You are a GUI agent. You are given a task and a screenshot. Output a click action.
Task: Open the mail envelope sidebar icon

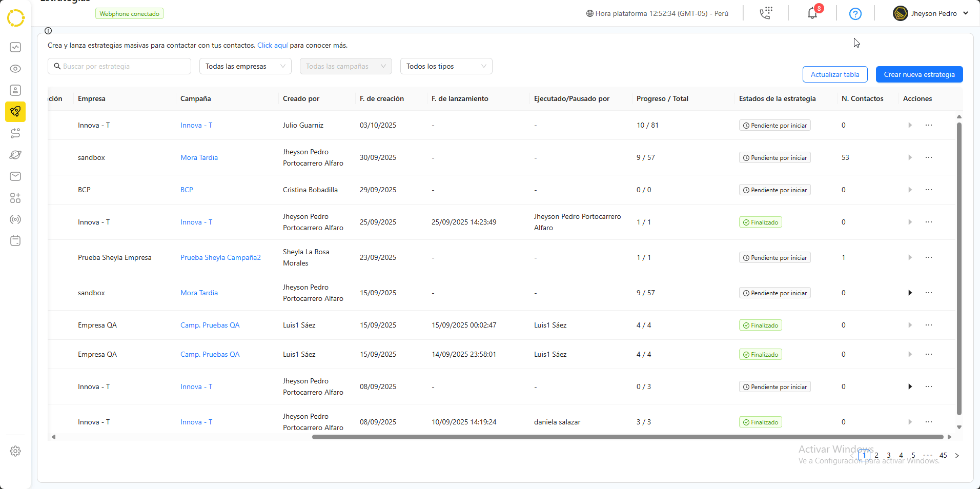click(x=15, y=176)
